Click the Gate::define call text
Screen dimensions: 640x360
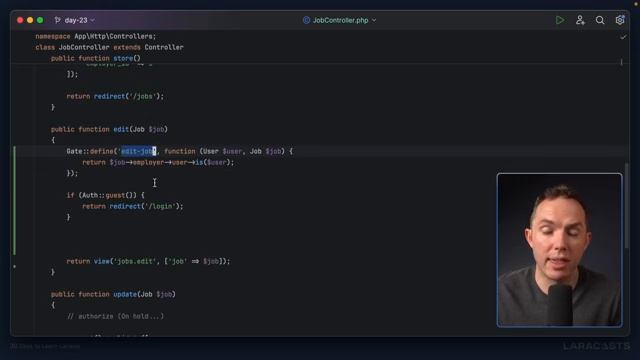pos(91,151)
